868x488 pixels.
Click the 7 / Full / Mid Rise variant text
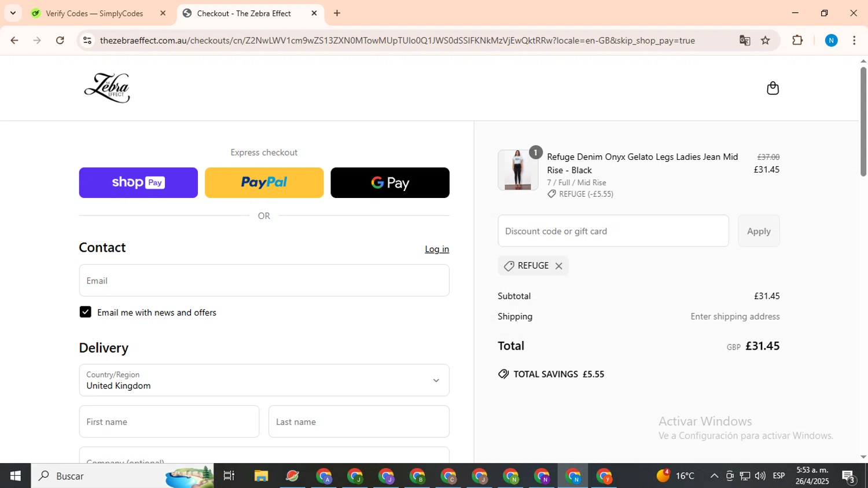click(x=576, y=182)
